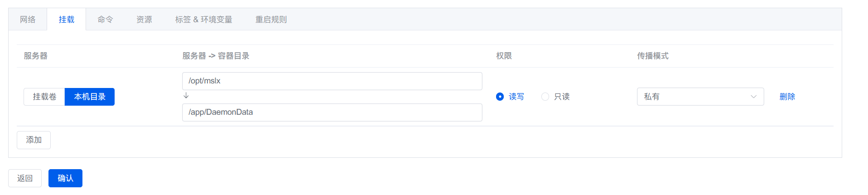Choose the 只读 permission radio button

(x=545, y=97)
